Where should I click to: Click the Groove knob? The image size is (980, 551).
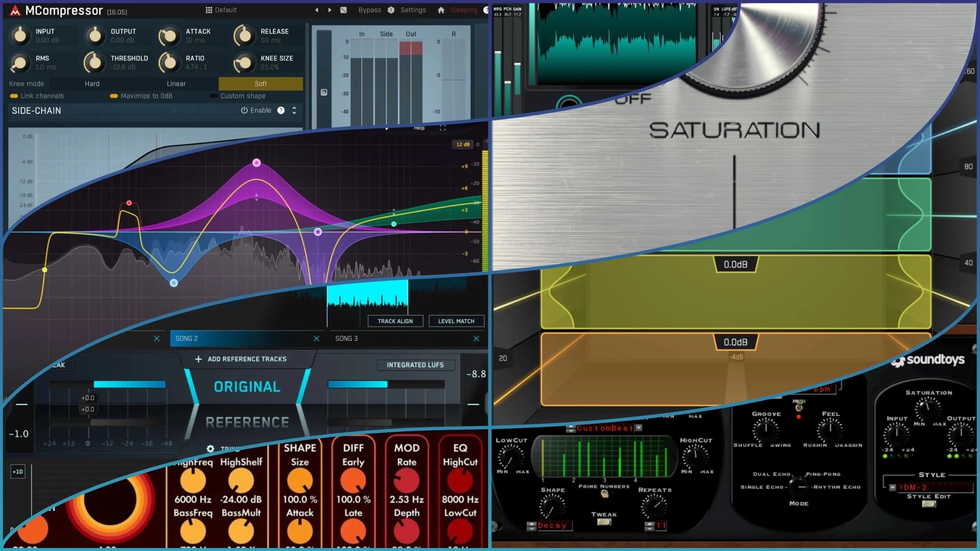[766, 430]
